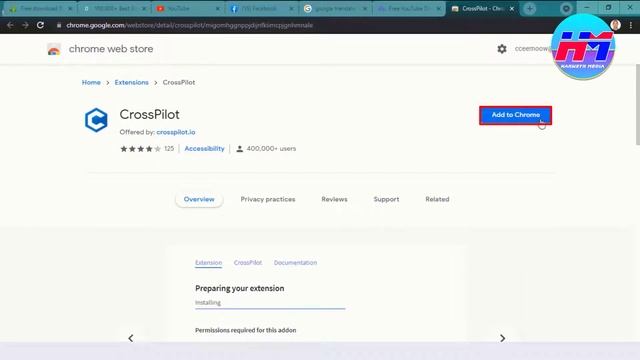Click the '400,000+ users' text

click(x=271, y=149)
